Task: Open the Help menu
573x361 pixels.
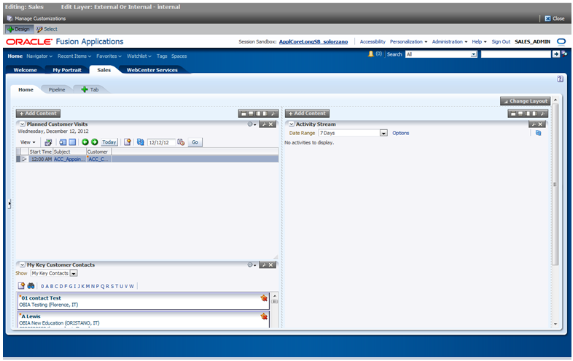Action: pyautogui.click(x=479, y=42)
